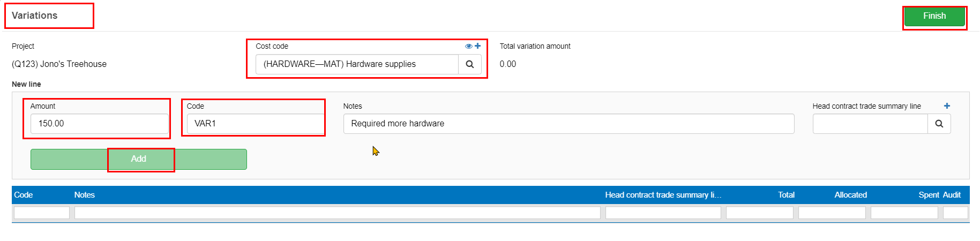Image resolution: width=980 pixels, height=241 pixels.
Task: Select the Cost code Hardware supplies field
Action: tap(357, 64)
